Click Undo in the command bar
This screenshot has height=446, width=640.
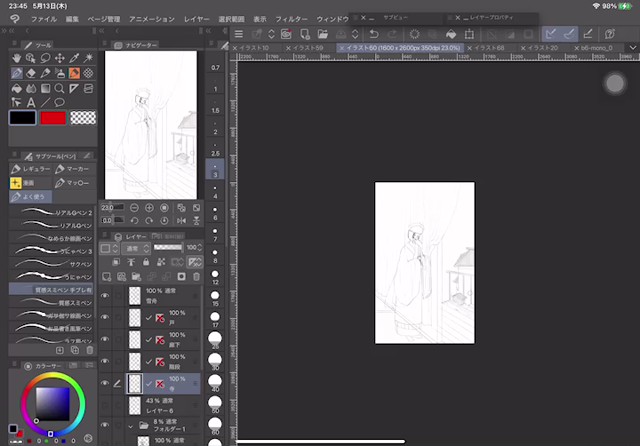click(x=373, y=34)
